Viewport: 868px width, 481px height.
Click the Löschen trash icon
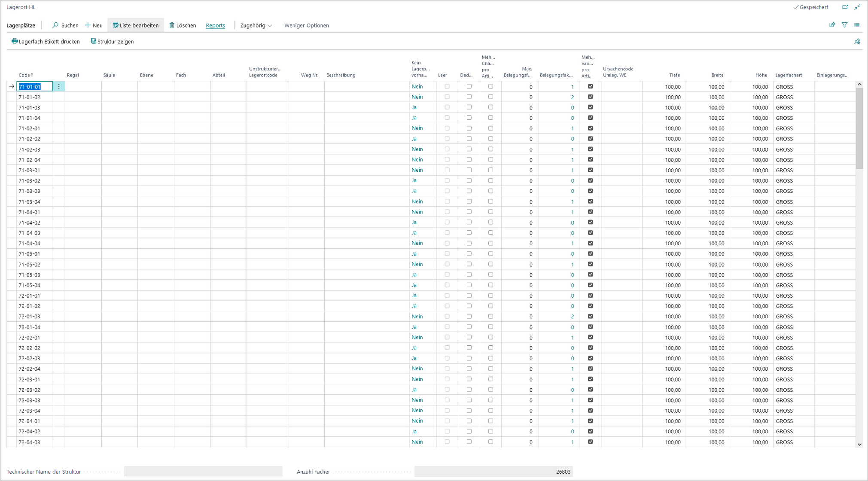click(x=172, y=25)
